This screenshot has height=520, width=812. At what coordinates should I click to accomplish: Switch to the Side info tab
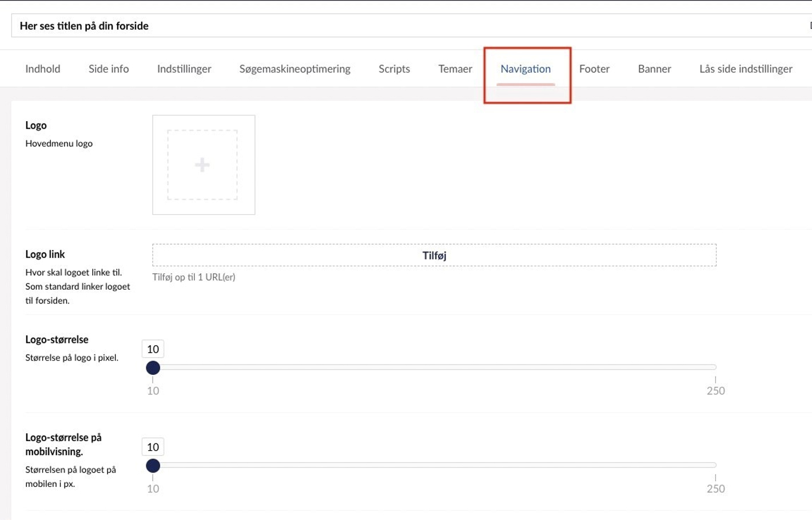109,69
